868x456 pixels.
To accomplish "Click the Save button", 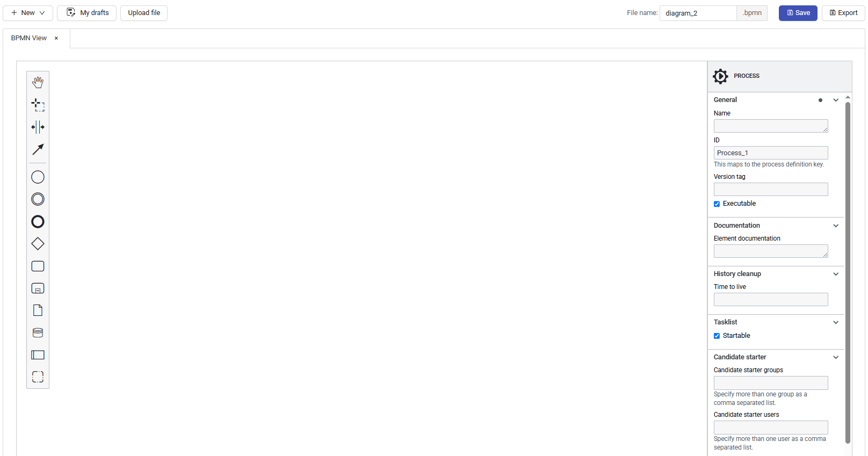I will pos(798,13).
